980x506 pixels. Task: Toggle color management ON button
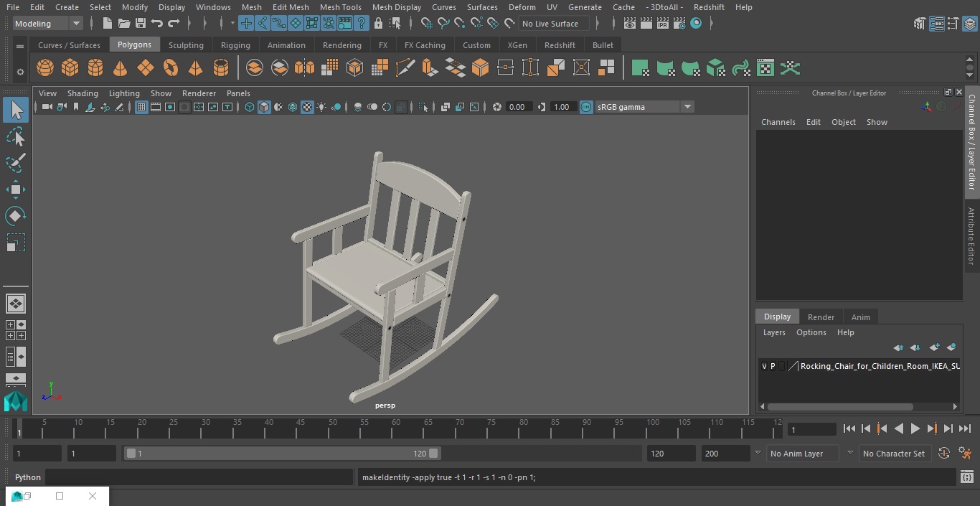pos(586,107)
